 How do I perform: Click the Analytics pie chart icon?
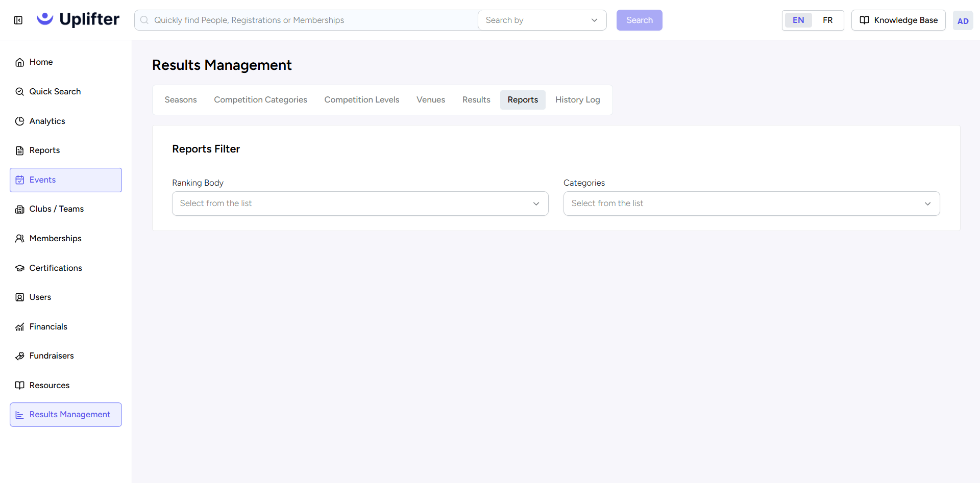point(20,121)
